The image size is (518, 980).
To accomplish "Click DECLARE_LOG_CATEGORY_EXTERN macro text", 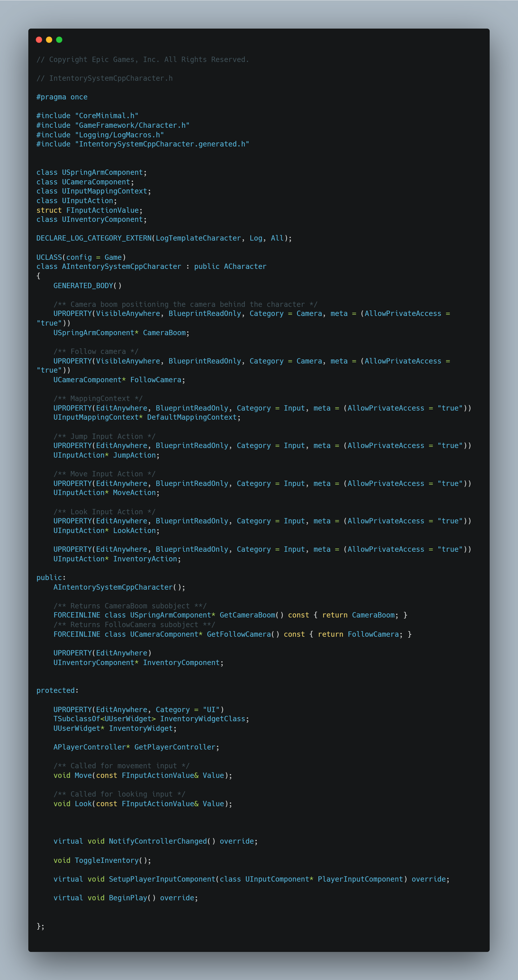I will (x=94, y=238).
